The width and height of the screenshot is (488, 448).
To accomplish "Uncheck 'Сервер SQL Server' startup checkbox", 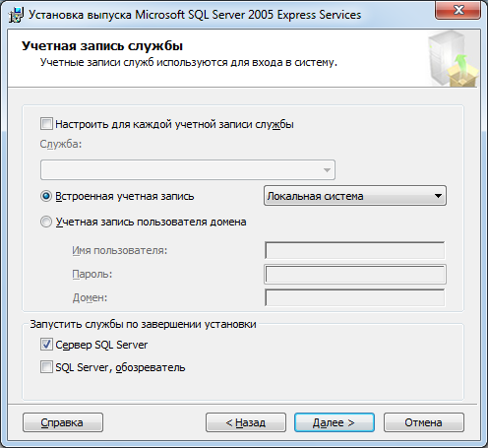I will 46,345.
